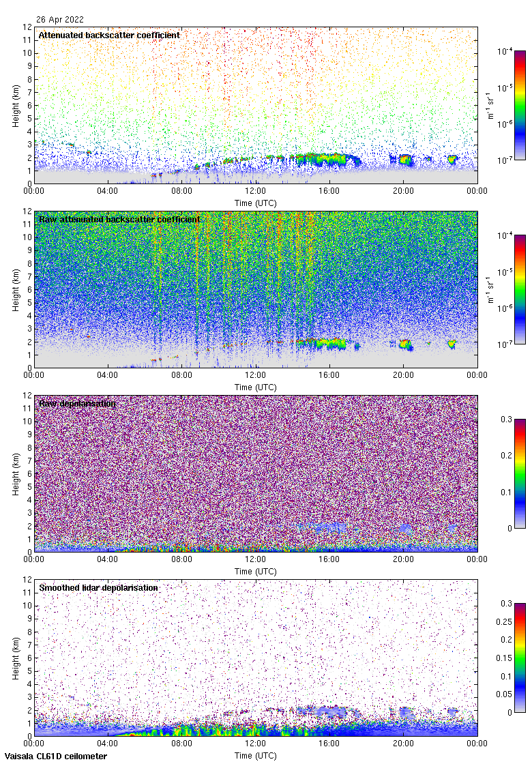Click the 20:00 cloud patch in Raw attenuated backscatter plot

pos(405,344)
